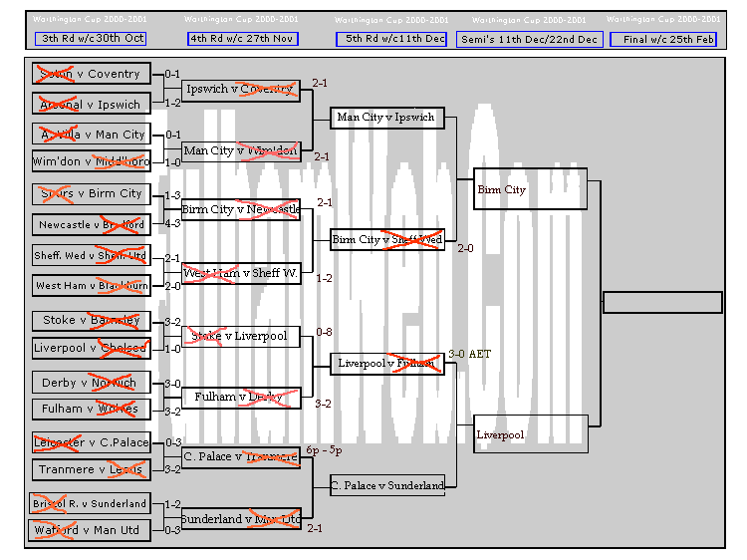Click the 'Liverpool' semi-final box

[x=530, y=433]
